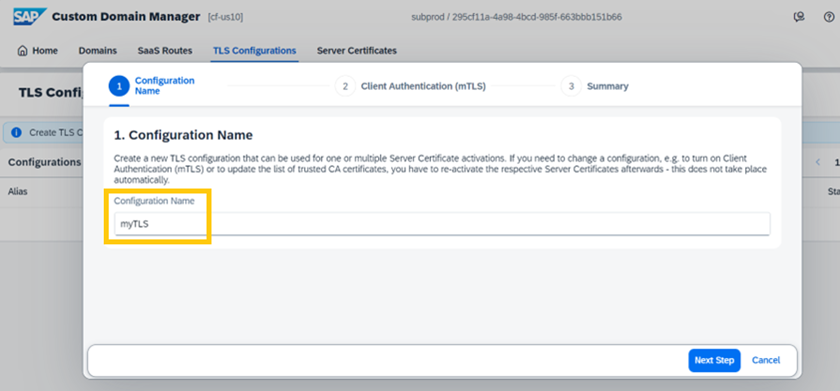
Task: Click the Next Step button
Action: [714, 360]
